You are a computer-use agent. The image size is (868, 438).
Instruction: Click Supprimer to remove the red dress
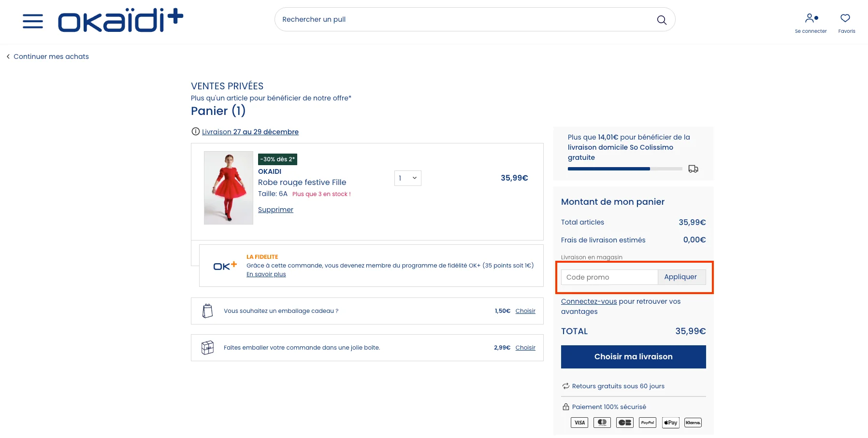click(275, 210)
